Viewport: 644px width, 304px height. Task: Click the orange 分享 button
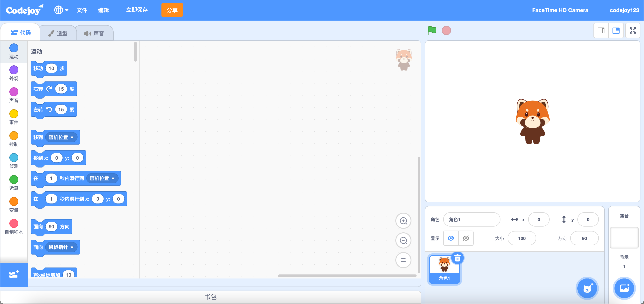pos(172,10)
